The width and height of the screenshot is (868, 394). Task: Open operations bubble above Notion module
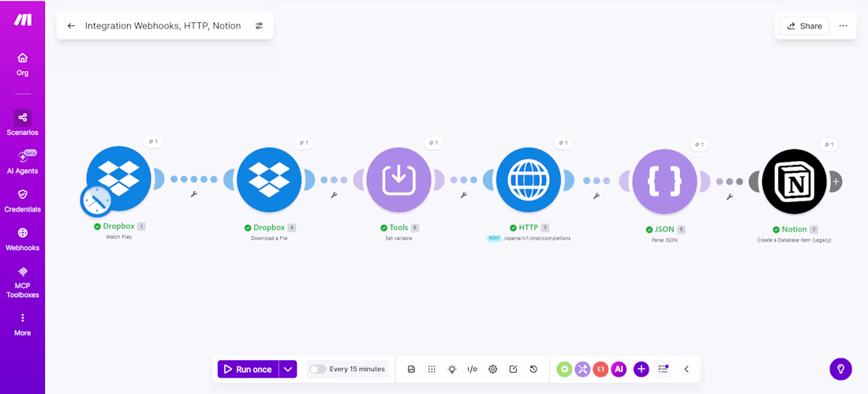pyautogui.click(x=829, y=144)
